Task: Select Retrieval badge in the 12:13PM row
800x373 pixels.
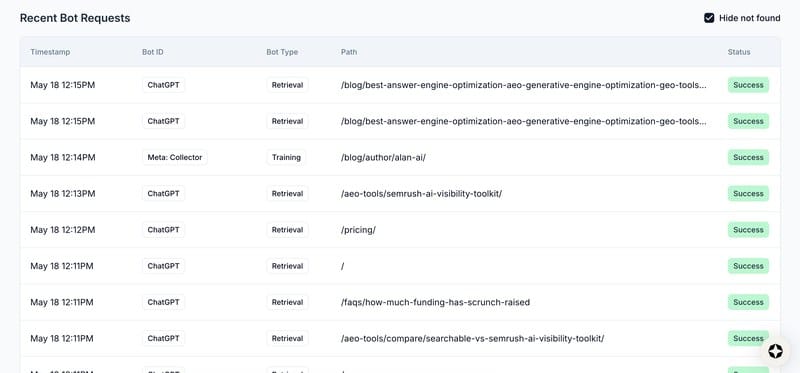Action: click(287, 194)
